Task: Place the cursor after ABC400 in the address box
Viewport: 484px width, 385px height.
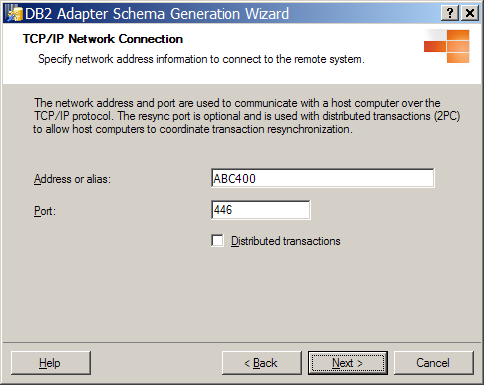Action: pyautogui.click(x=257, y=179)
